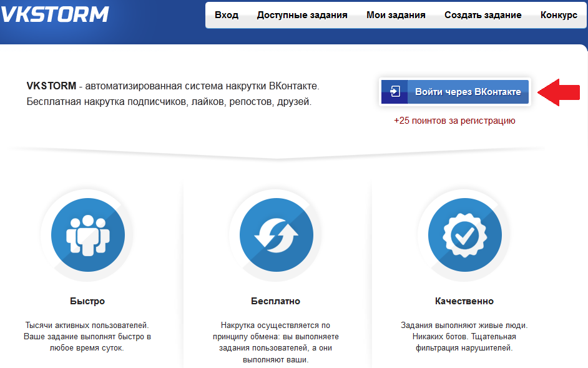This screenshot has width=588, height=368.
Task: Click the checkmark badge quality icon
Action: point(464,235)
